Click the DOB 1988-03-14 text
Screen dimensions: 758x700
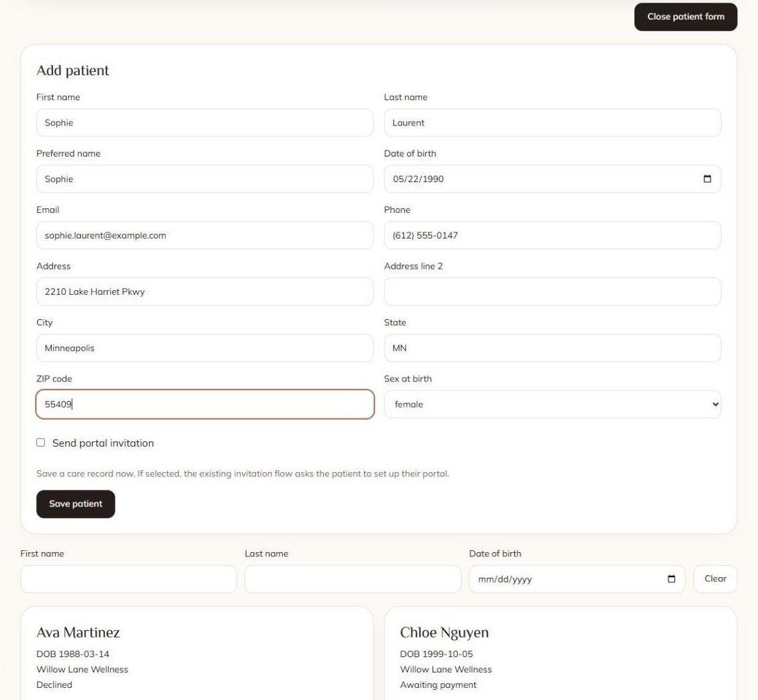73,654
